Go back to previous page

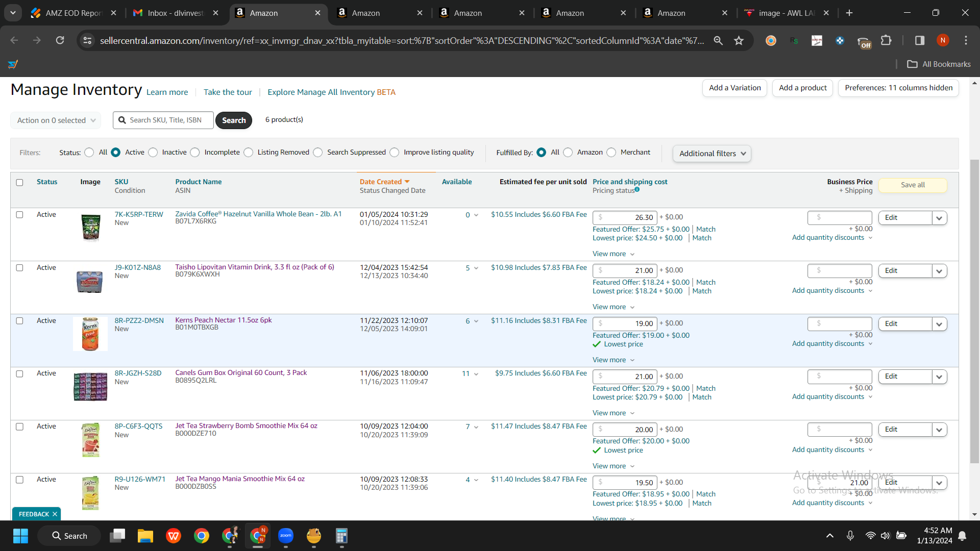[14, 40]
